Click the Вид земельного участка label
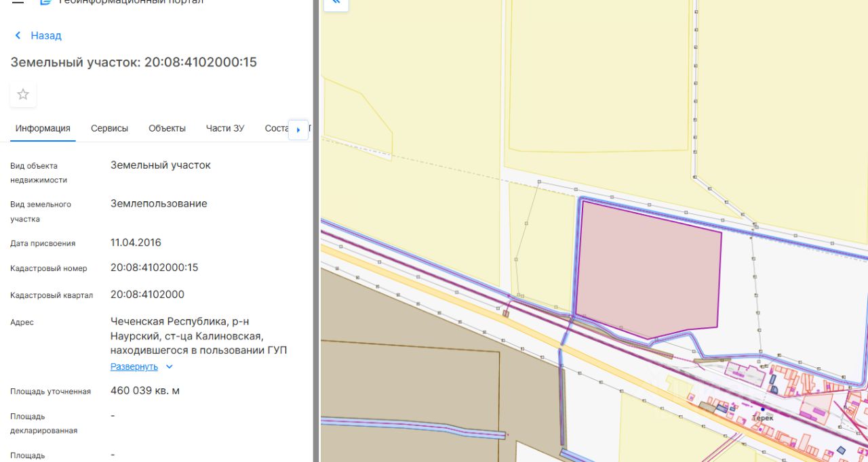868x462 pixels. click(x=41, y=211)
